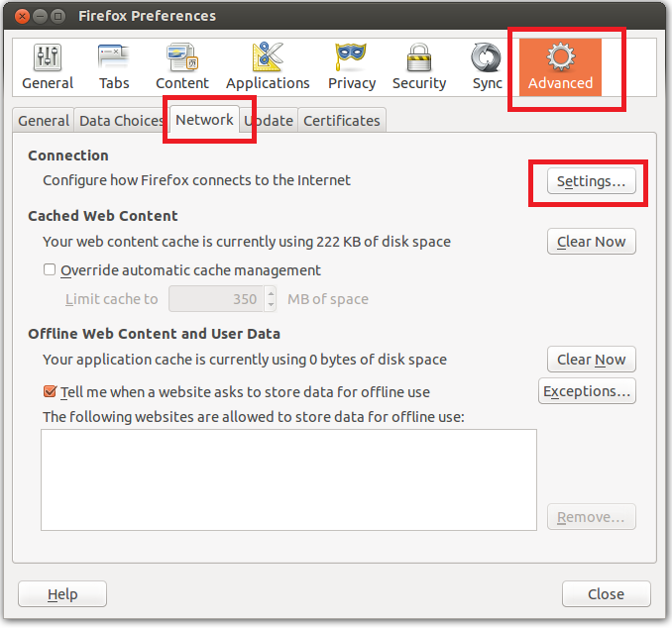This screenshot has height=628, width=672.
Task: Enable Override automatic cache management
Action: tap(50, 269)
